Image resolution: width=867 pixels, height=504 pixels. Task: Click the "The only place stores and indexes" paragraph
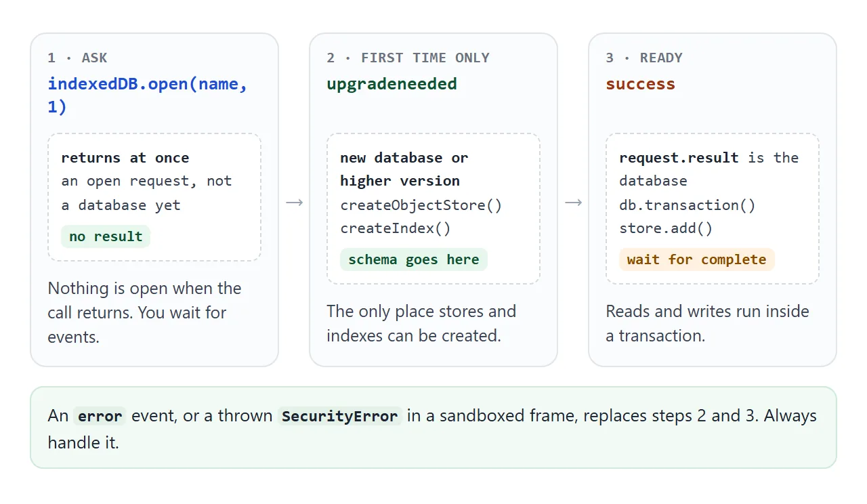(x=421, y=323)
